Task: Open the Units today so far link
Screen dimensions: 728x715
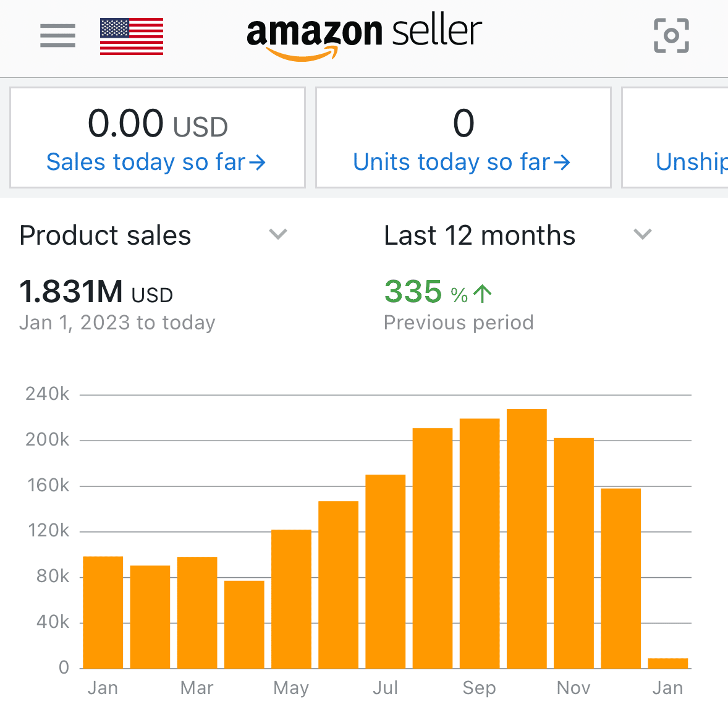Action: point(451,163)
